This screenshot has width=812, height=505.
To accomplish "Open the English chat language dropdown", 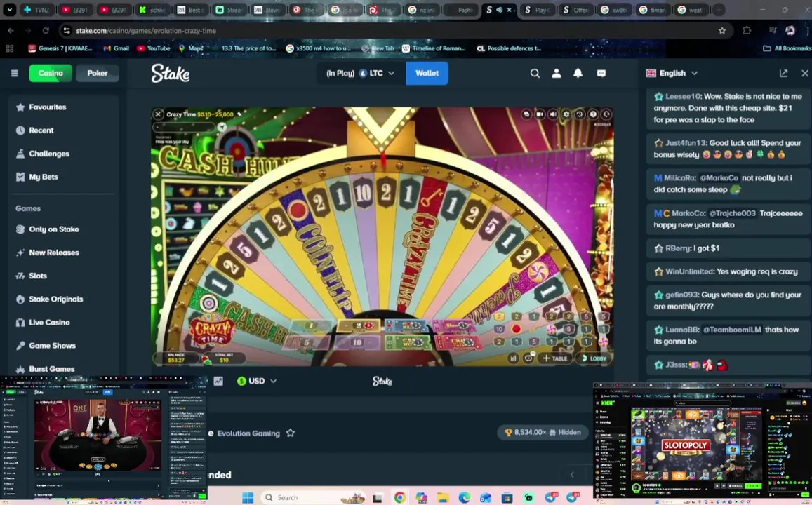I will point(672,74).
